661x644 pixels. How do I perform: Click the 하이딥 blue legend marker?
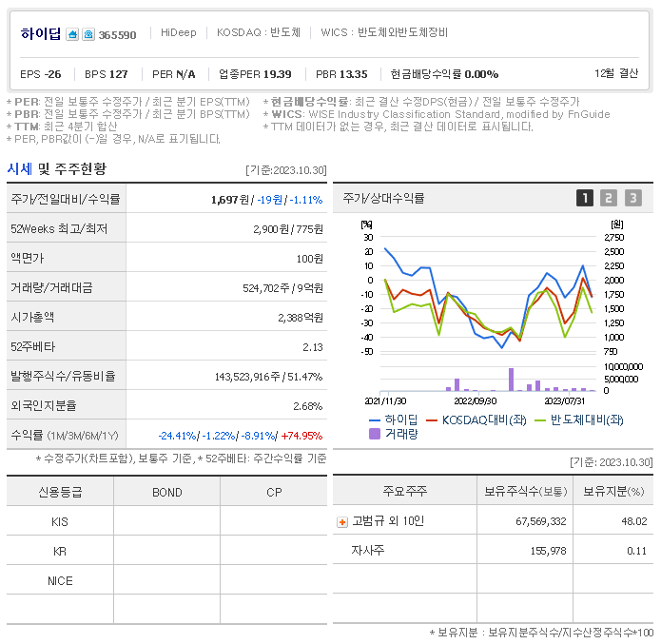(x=375, y=420)
